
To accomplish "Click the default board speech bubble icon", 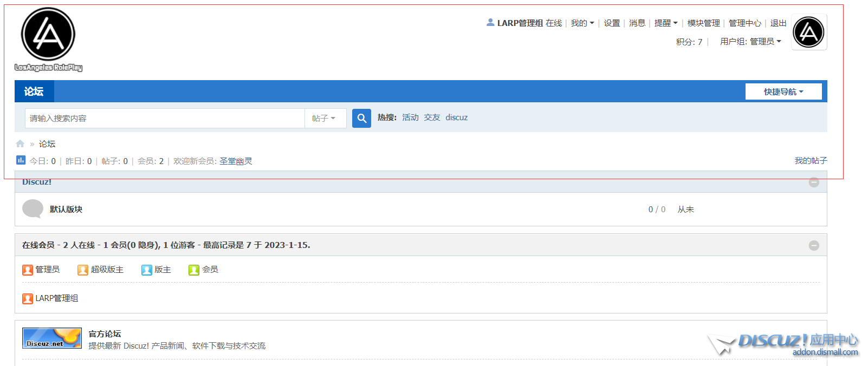I will click(x=33, y=209).
